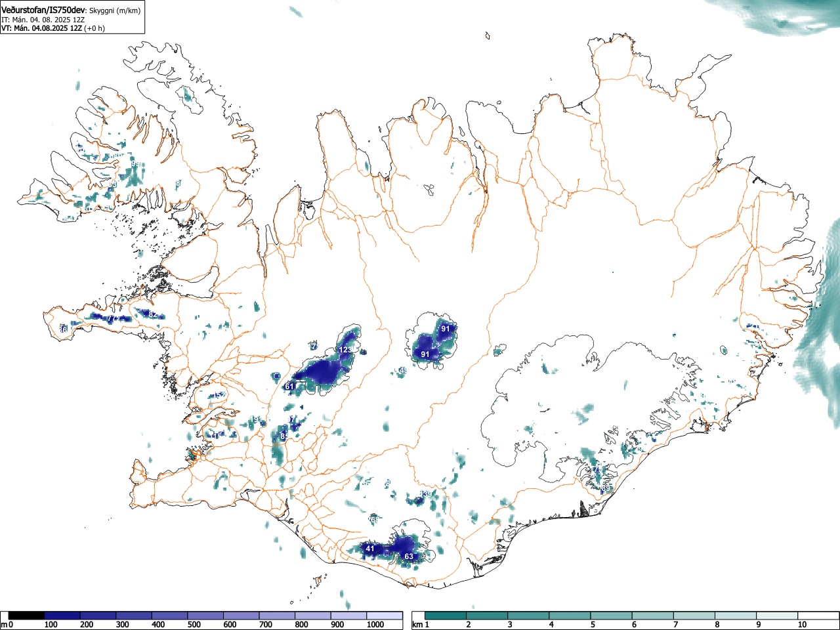The image size is (840, 630).
Task: Click the 82 visibility value on the western peninsula
Action: pyautogui.click(x=152, y=314)
